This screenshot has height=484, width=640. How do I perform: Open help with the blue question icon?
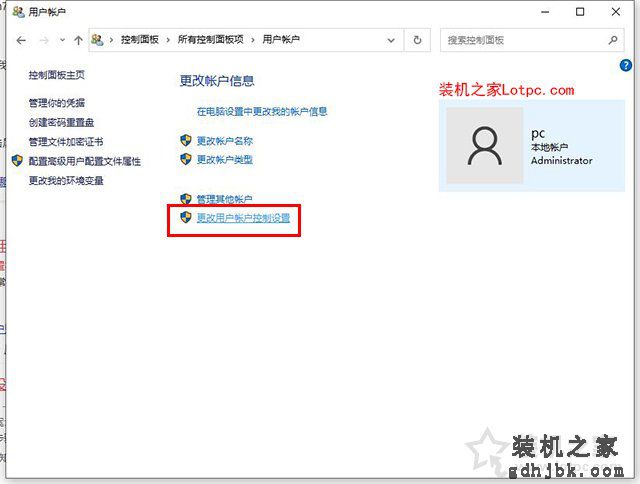[x=625, y=65]
